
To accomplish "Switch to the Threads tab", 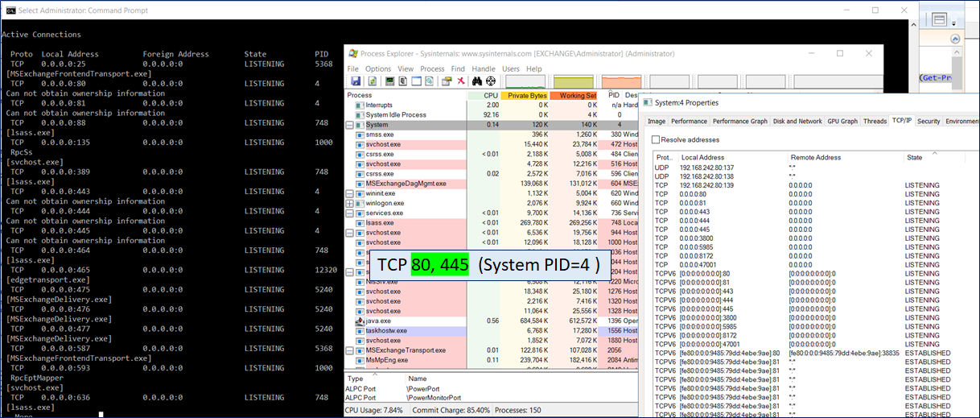I will tap(875, 121).
